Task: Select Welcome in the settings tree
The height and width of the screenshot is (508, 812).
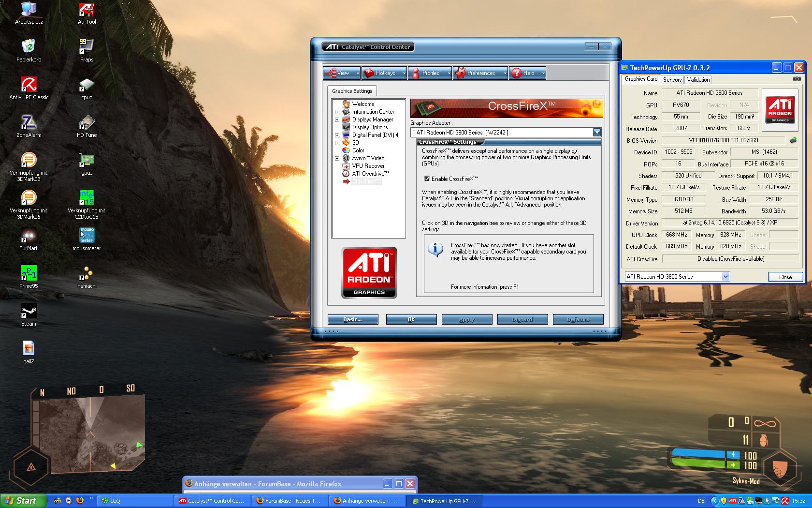Action: tap(363, 104)
